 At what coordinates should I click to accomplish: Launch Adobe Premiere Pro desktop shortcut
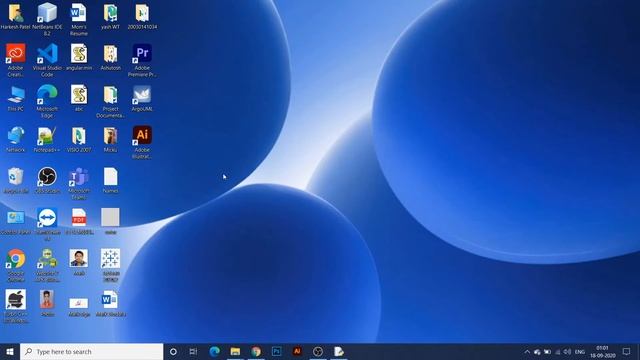tap(142, 54)
